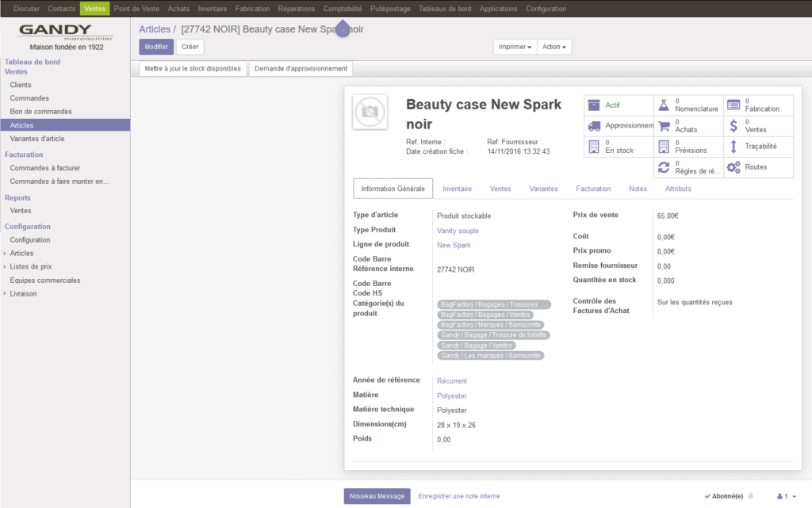The height and width of the screenshot is (508, 812).
Task: Switch to the Notes tab
Action: tap(638, 189)
